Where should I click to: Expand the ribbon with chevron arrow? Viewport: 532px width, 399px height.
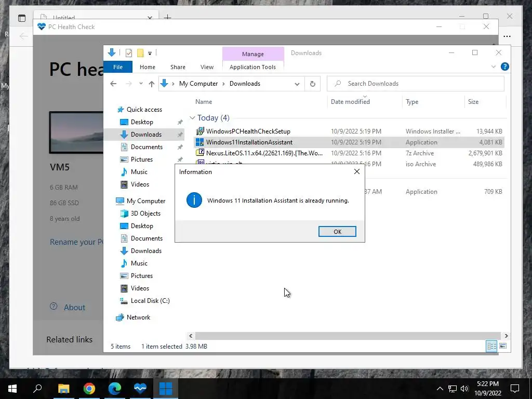(494, 67)
